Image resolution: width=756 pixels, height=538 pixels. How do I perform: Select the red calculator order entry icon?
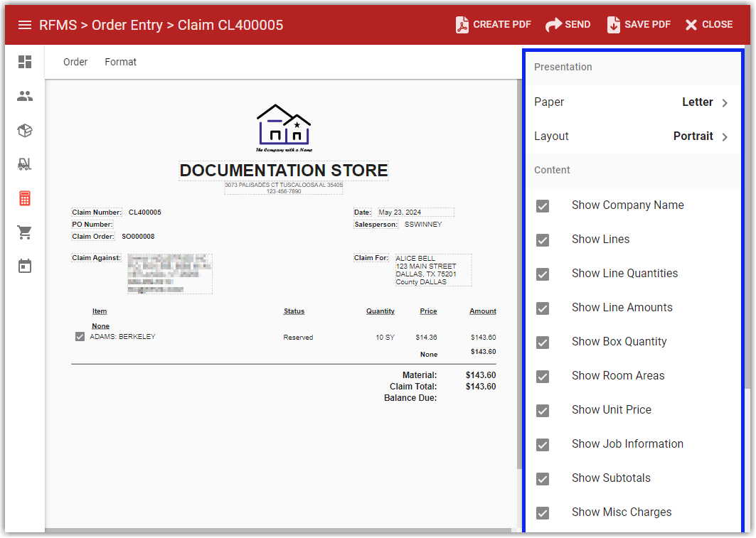25,198
